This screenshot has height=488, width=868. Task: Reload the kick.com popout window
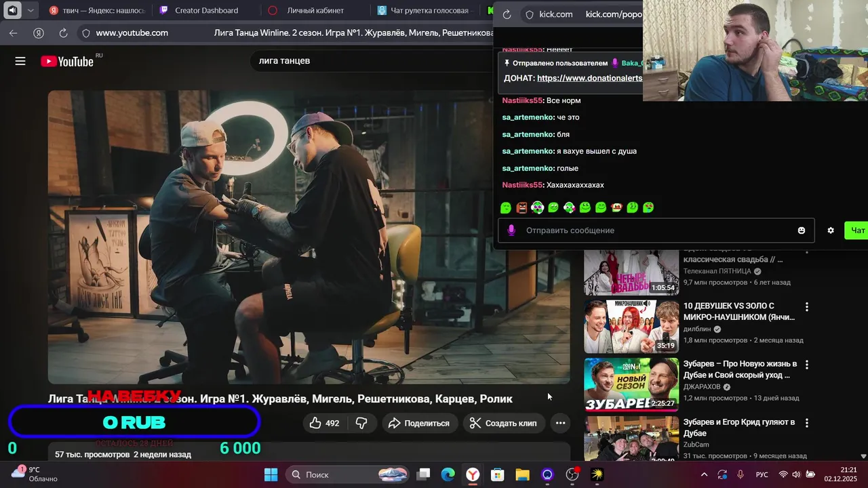(507, 14)
